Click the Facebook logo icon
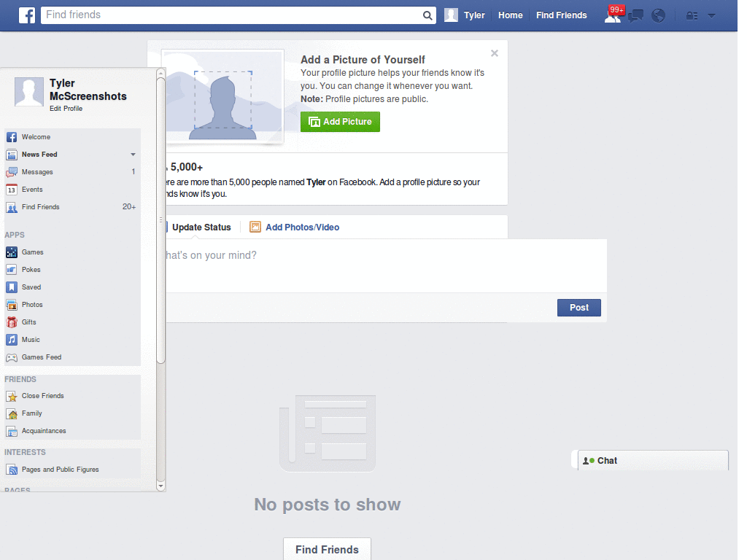The height and width of the screenshot is (560, 747). (x=27, y=15)
